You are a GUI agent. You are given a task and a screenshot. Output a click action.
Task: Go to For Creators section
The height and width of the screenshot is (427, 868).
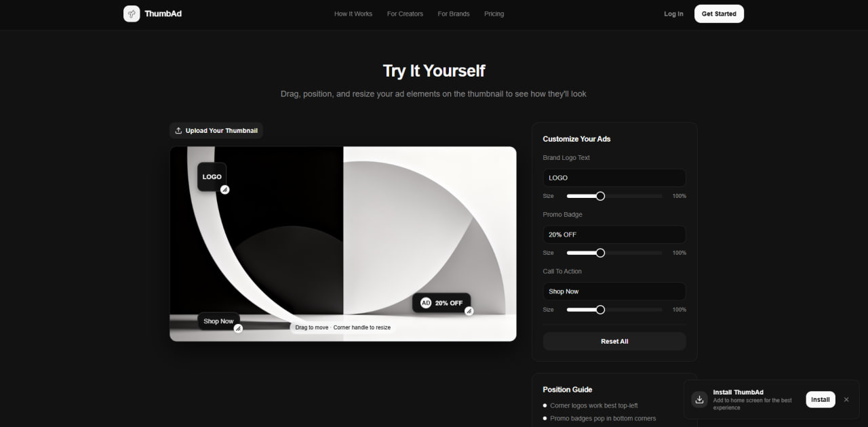pyautogui.click(x=405, y=14)
